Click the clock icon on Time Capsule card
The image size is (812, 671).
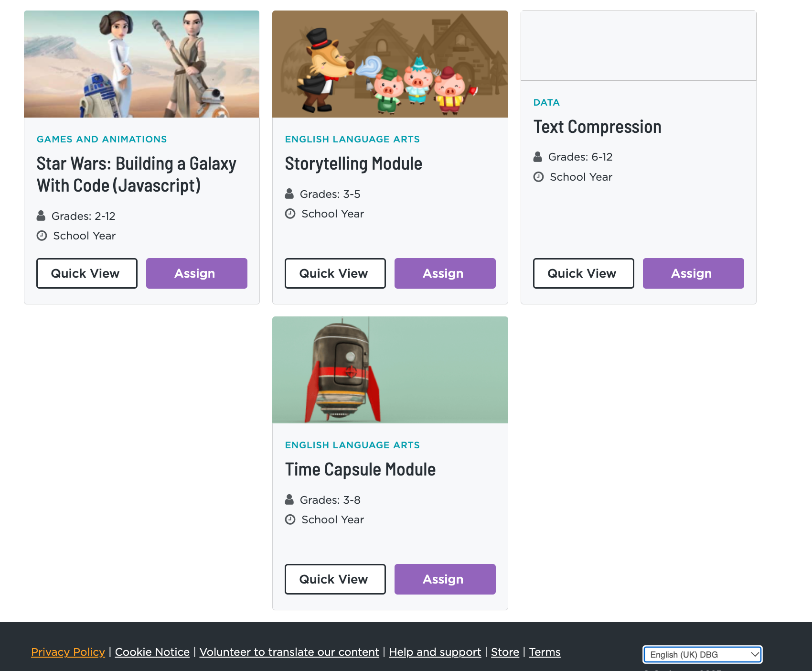290,519
